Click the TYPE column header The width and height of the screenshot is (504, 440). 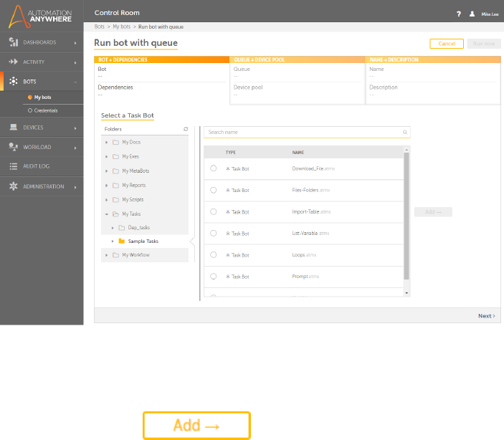(x=230, y=153)
